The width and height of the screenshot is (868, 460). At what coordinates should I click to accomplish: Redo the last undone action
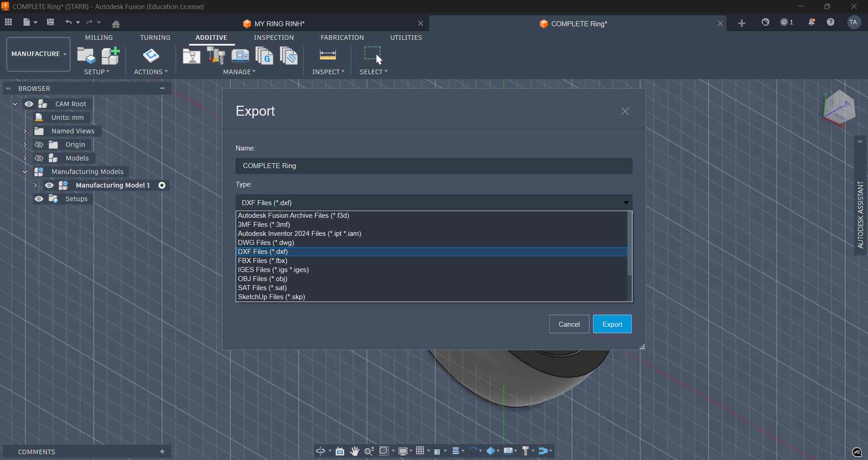90,22
